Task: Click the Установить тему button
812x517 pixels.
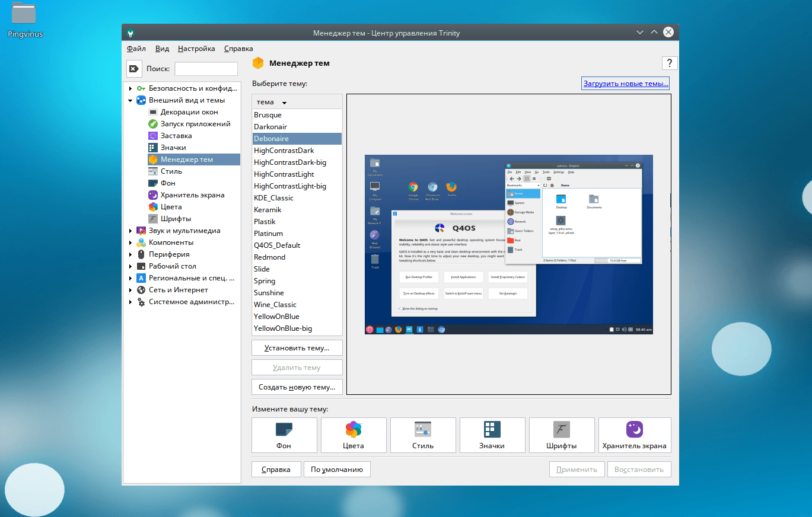Action: (297, 347)
